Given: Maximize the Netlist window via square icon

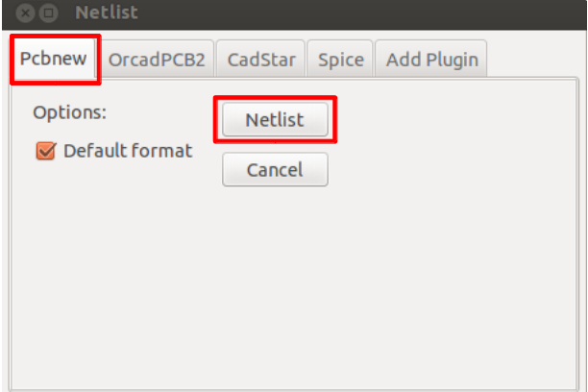Looking at the screenshot, I should (x=48, y=13).
